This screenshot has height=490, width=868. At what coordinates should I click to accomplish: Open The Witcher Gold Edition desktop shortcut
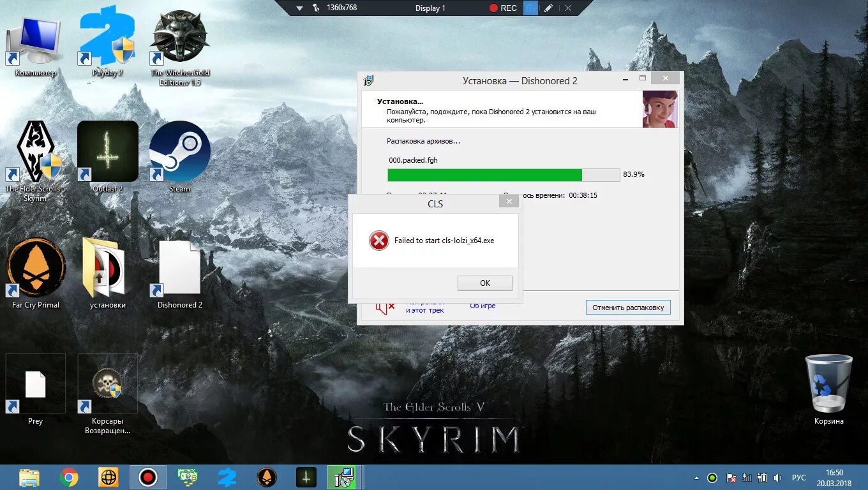tap(180, 47)
